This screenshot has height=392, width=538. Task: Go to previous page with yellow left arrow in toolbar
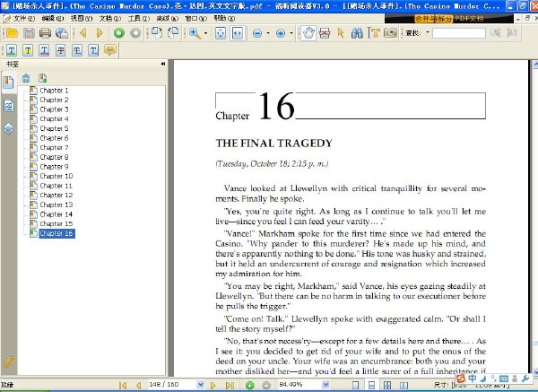82,33
